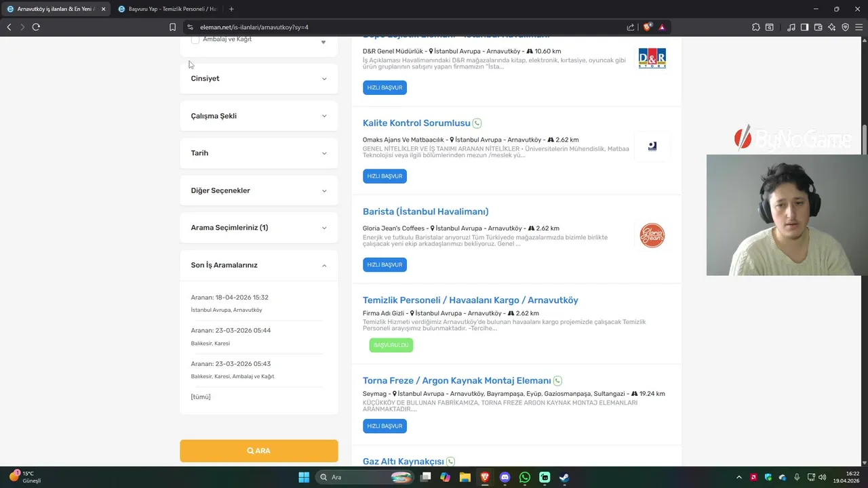Click HIZLI BAŞVUR for the D&R listing
868x488 pixels.
pyautogui.click(x=384, y=87)
